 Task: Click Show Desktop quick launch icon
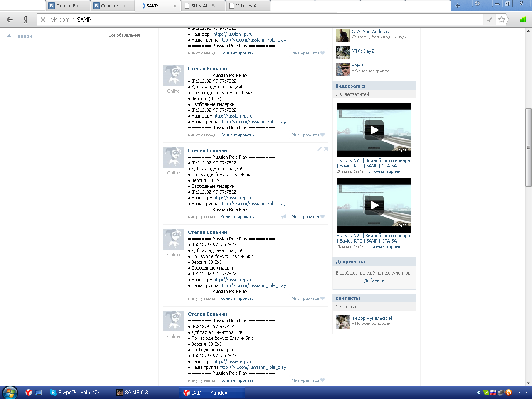coord(38,393)
